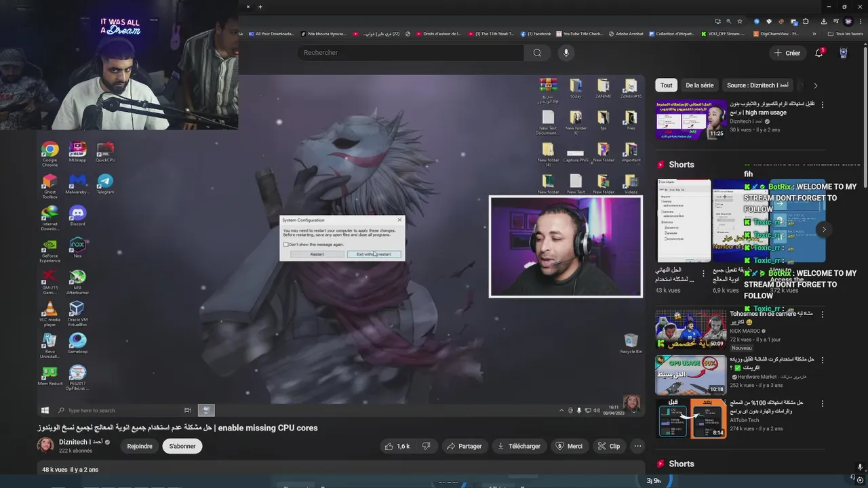
Task: Click the S'abonner subscribe button
Action: tap(182, 446)
